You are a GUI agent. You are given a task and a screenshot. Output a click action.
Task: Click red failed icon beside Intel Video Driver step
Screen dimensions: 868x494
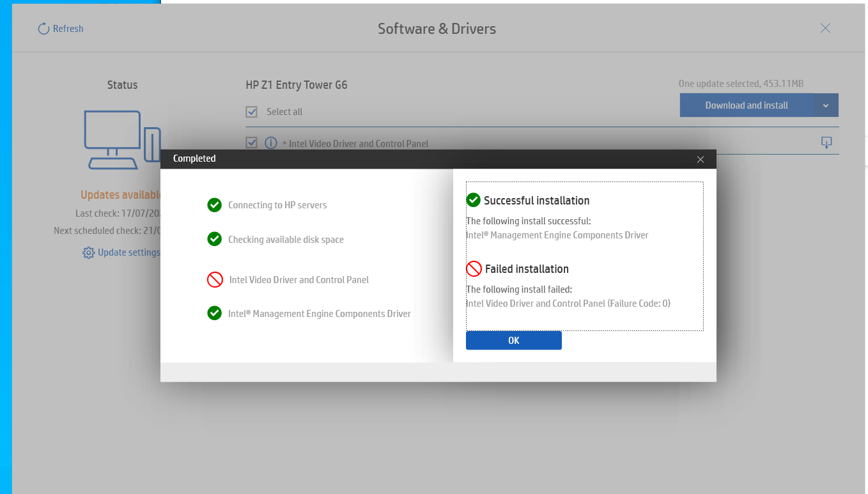[x=214, y=280]
